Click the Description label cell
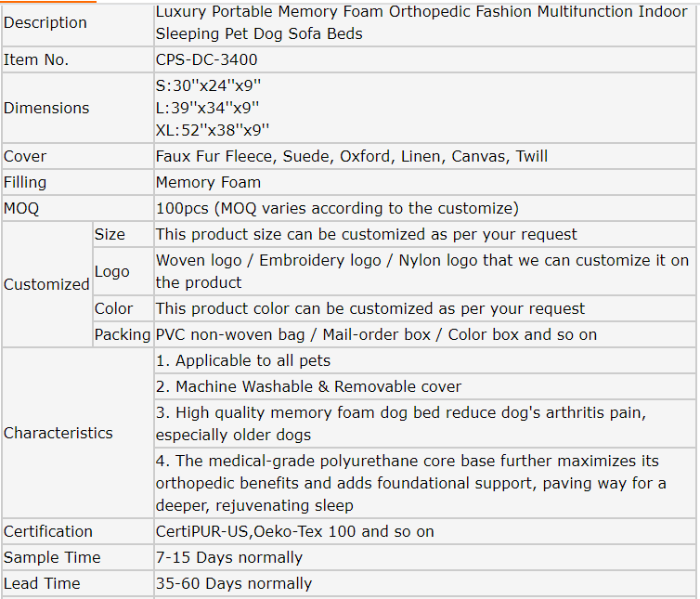Image resolution: width=700 pixels, height=599 pixels. click(45, 23)
